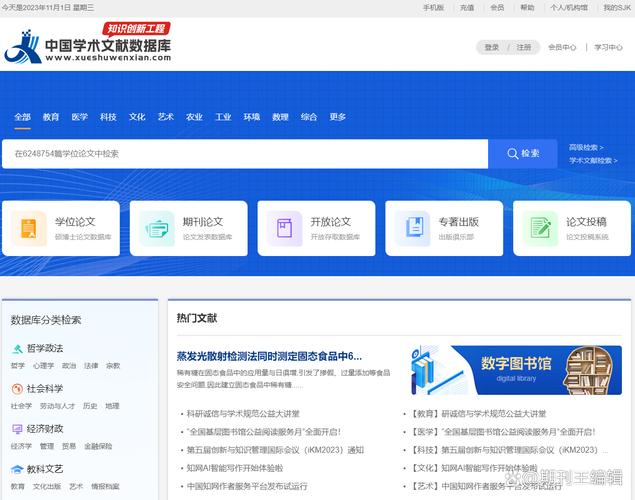
Task: Click the 经济财政 category heading
Action: (x=45, y=429)
